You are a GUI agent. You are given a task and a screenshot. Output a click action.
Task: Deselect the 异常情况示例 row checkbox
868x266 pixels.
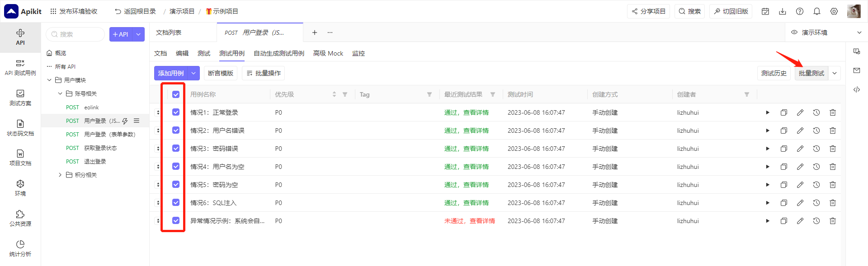(x=176, y=220)
